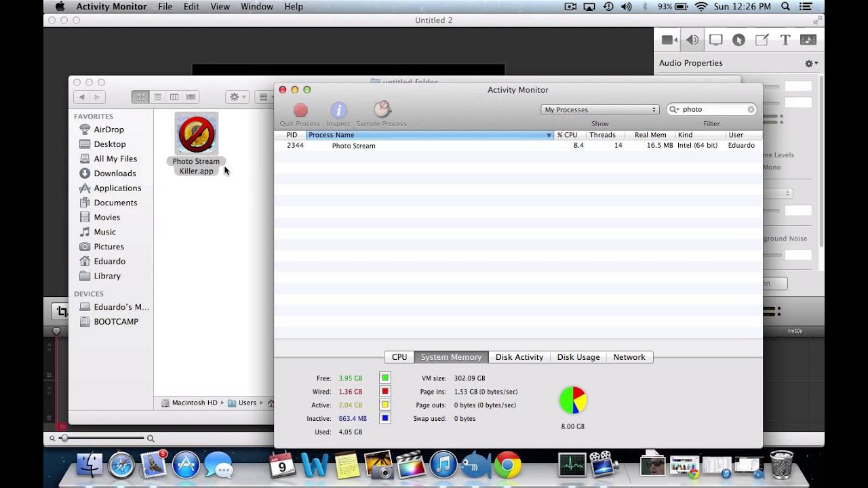This screenshot has width=868, height=488.
Task: Click timeline zoom slider handle
Action: [x=64, y=439]
